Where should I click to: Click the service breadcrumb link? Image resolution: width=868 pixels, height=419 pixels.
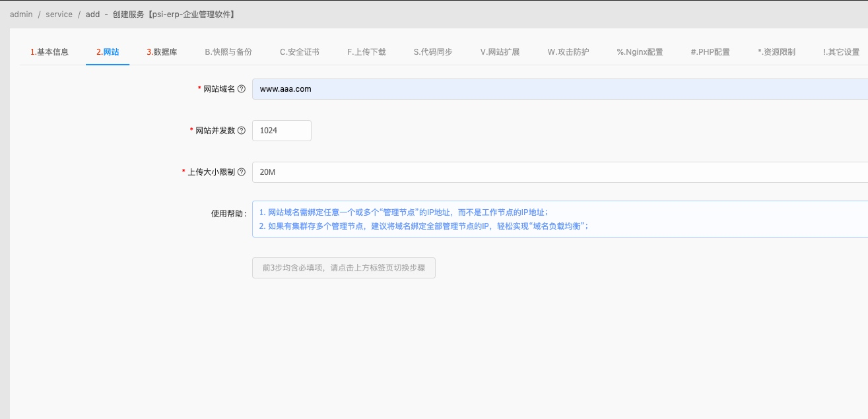pos(59,14)
